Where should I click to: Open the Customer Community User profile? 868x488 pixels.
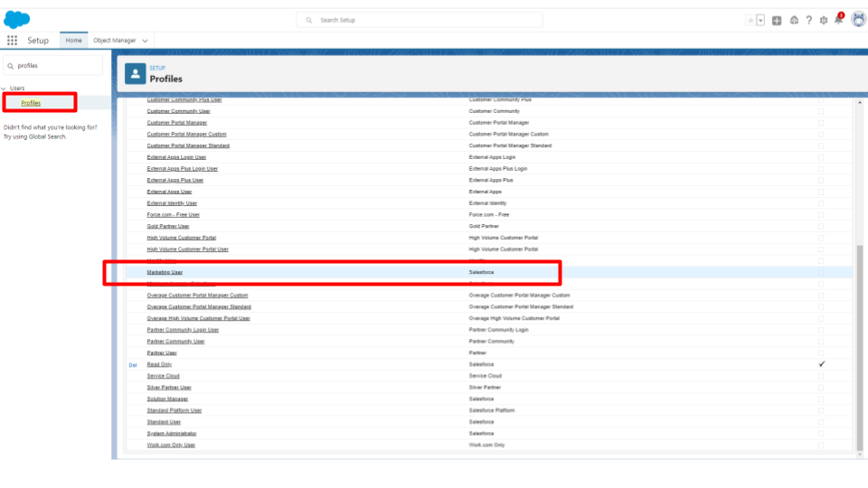point(178,111)
